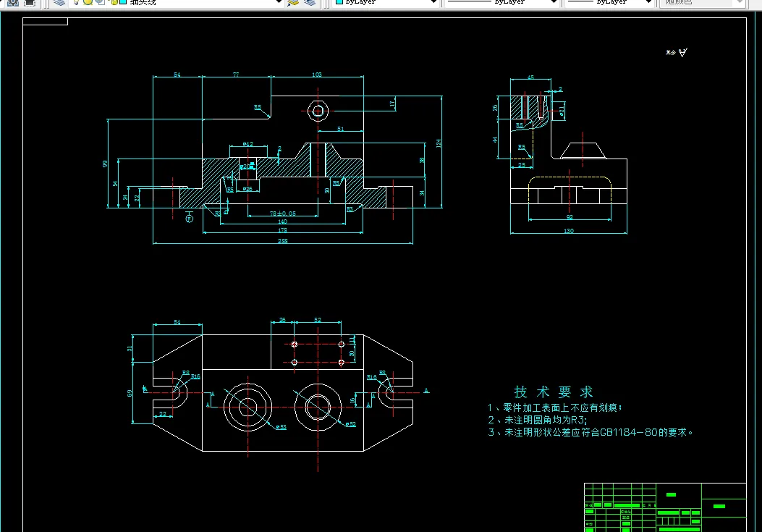Select the 178 dimension text
762x532 pixels.
tap(282, 230)
